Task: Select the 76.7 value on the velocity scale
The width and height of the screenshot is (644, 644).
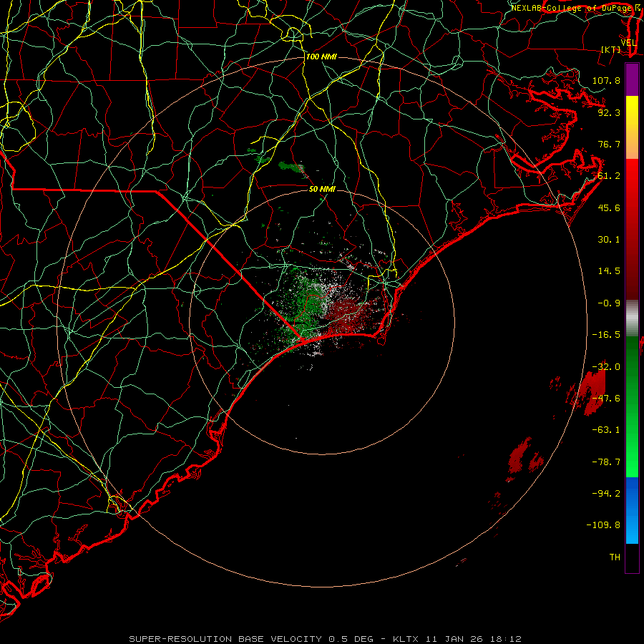Action: pos(609,144)
